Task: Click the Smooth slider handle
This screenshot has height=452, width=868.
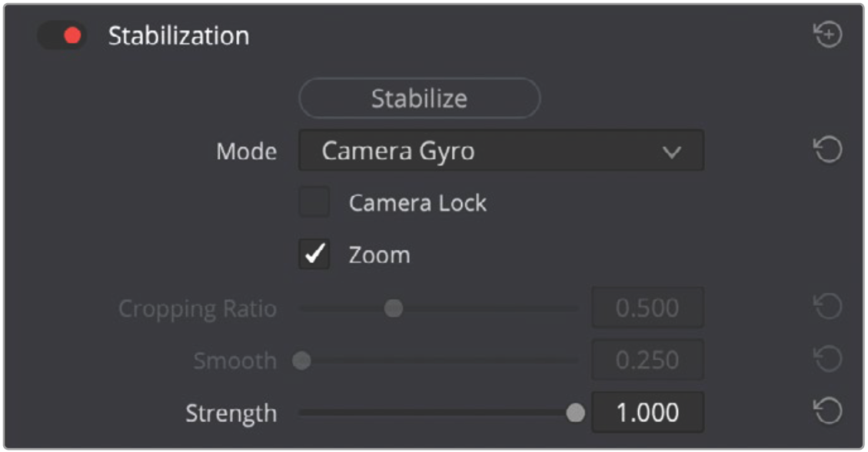Action: 302,361
